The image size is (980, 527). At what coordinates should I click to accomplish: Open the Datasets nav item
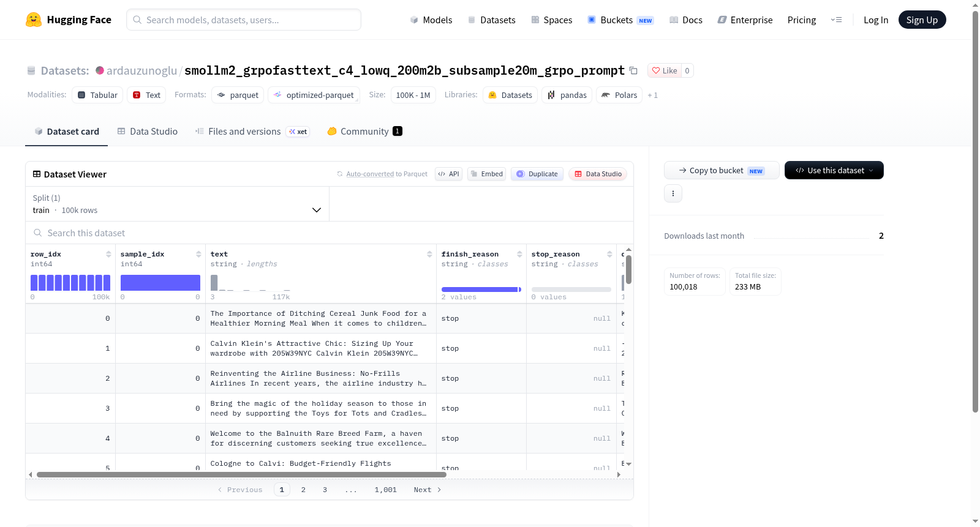pyautogui.click(x=492, y=20)
